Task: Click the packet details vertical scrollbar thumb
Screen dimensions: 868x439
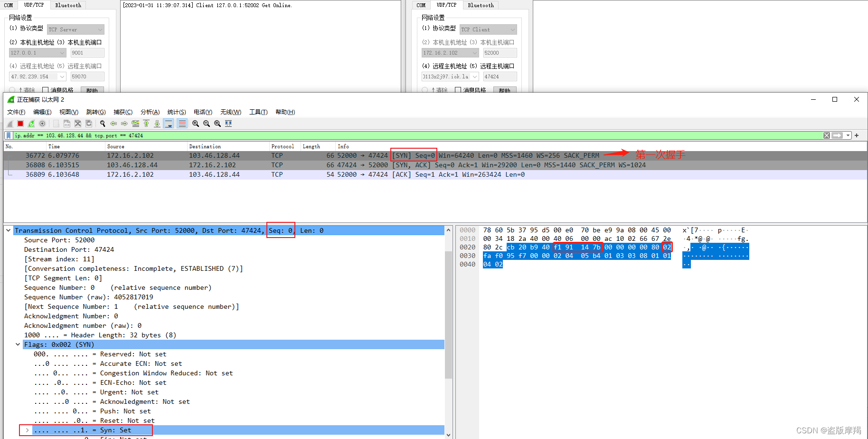Action: [448, 315]
